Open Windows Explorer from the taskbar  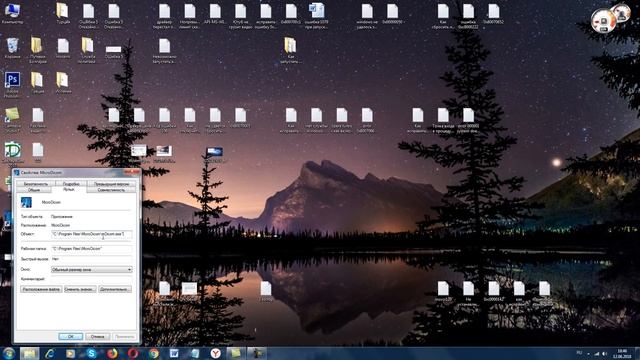(x=29, y=353)
